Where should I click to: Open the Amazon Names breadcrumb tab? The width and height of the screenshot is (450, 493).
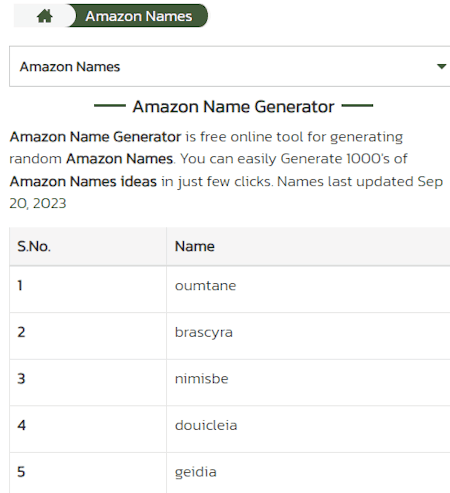(x=138, y=16)
